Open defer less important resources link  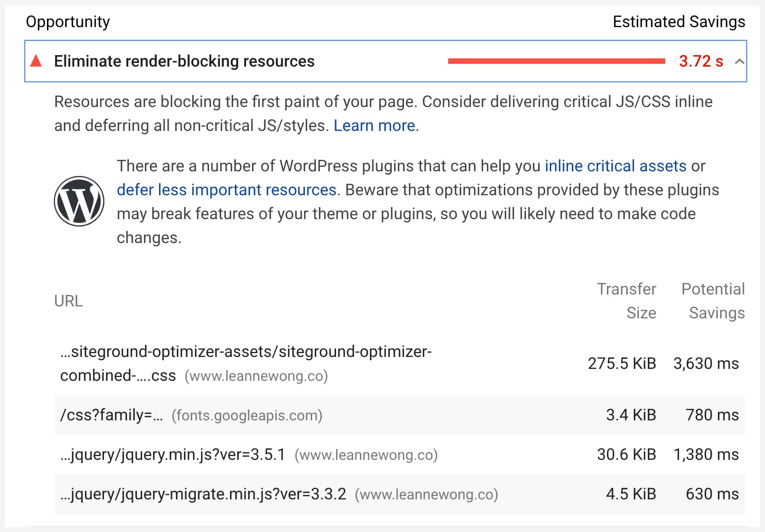(226, 189)
